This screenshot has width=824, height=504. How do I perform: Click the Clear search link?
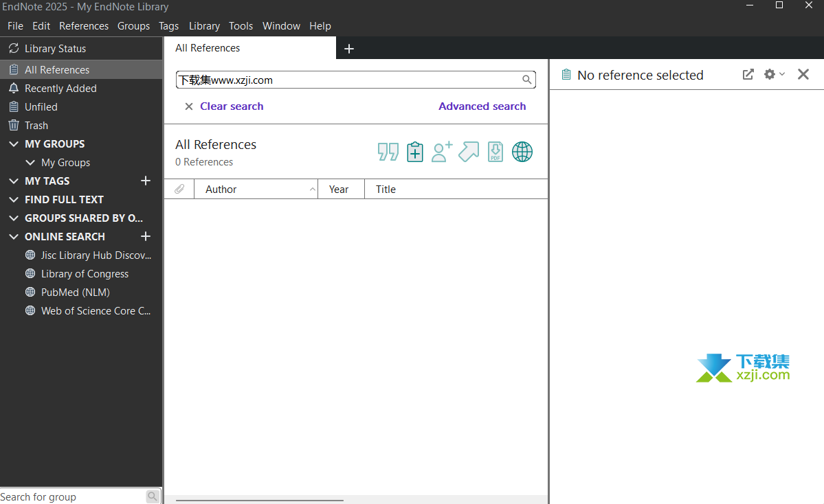(232, 106)
